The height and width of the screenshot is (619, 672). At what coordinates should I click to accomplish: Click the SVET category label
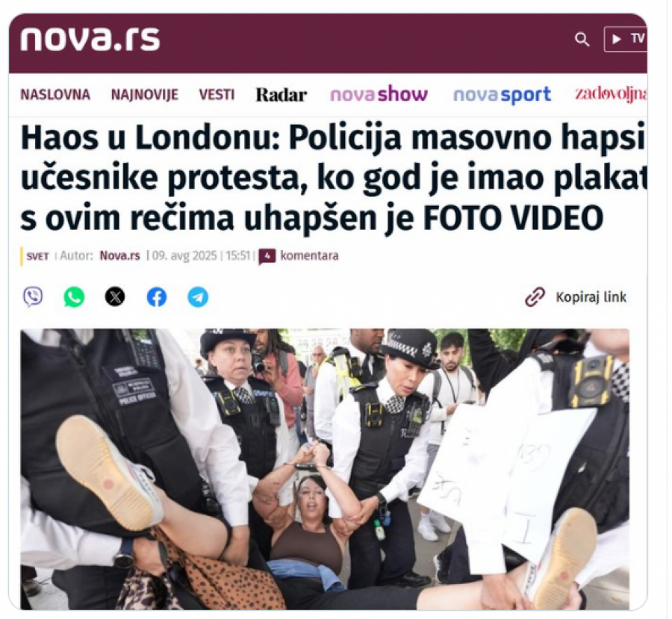click(38, 256)
